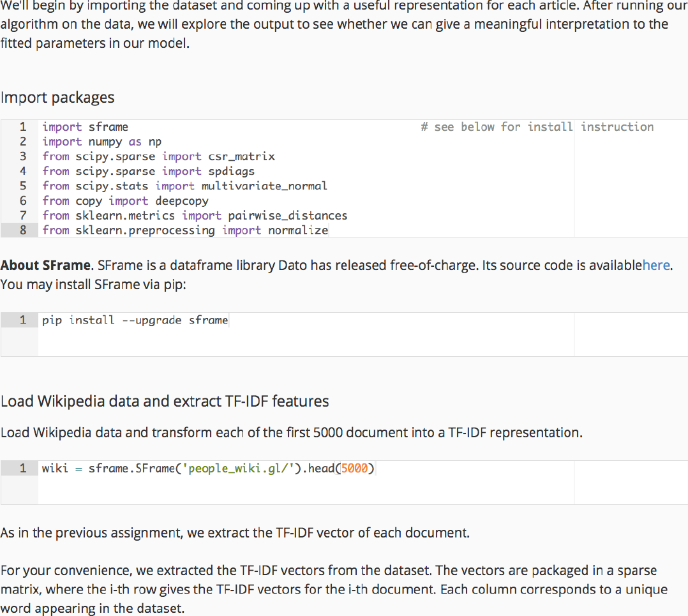
Task: Click line number 8 in imports cell
Action: click(x=23, y=230)
